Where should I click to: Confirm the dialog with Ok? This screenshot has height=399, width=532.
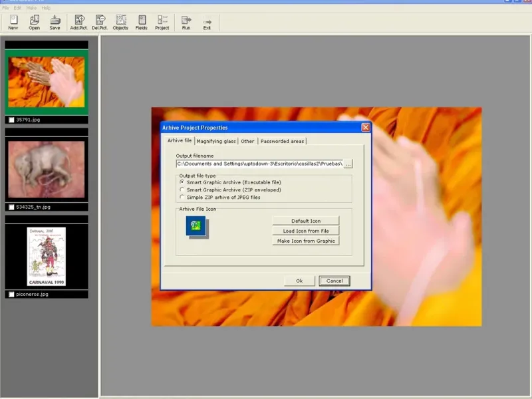(x=299, y=281)
